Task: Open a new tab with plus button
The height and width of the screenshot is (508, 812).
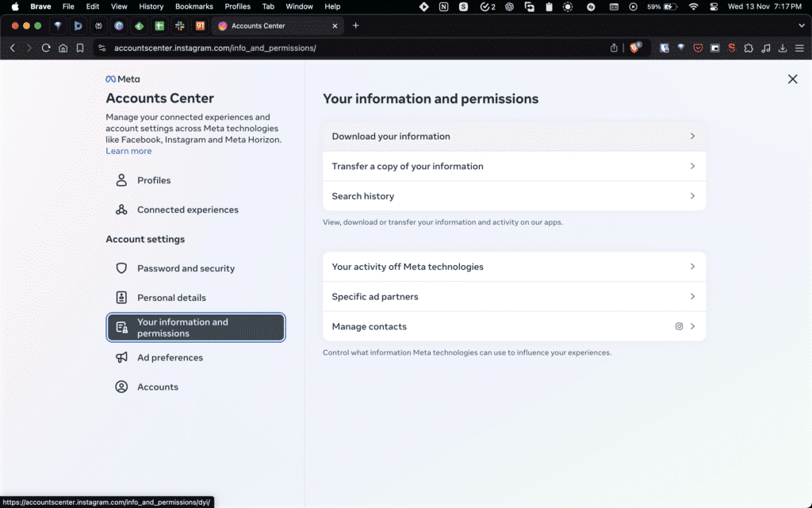Action: tap(355, 25)
